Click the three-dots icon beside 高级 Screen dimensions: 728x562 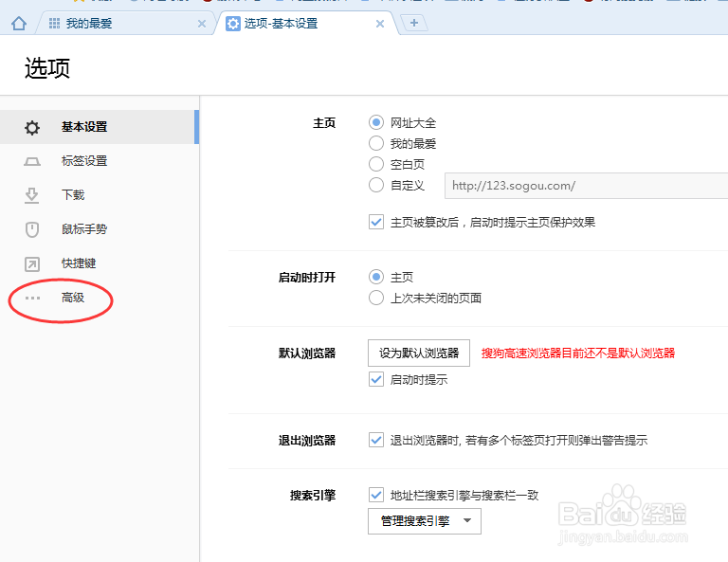point(32,298)
